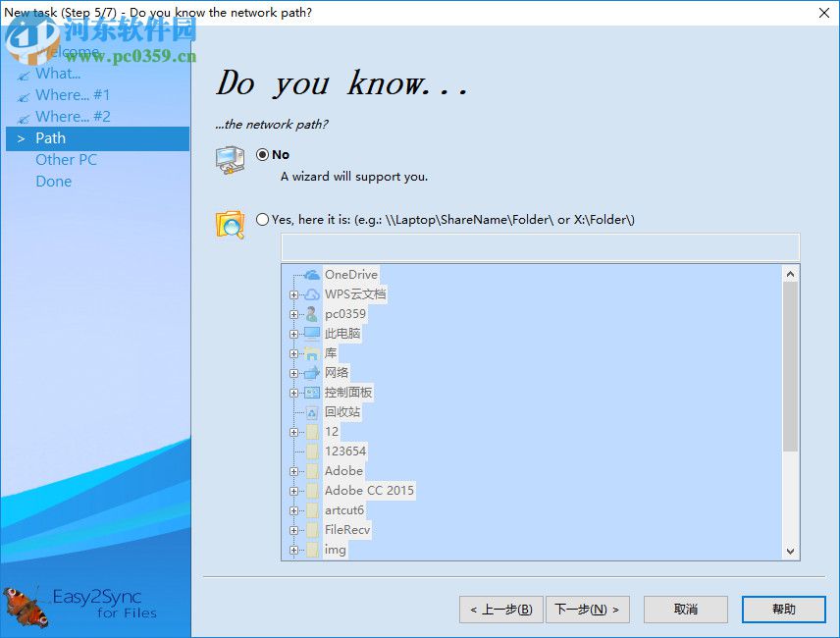This screenshot has width=840, height=638.
Task: Select the No radio button
Action: [262, 154]
